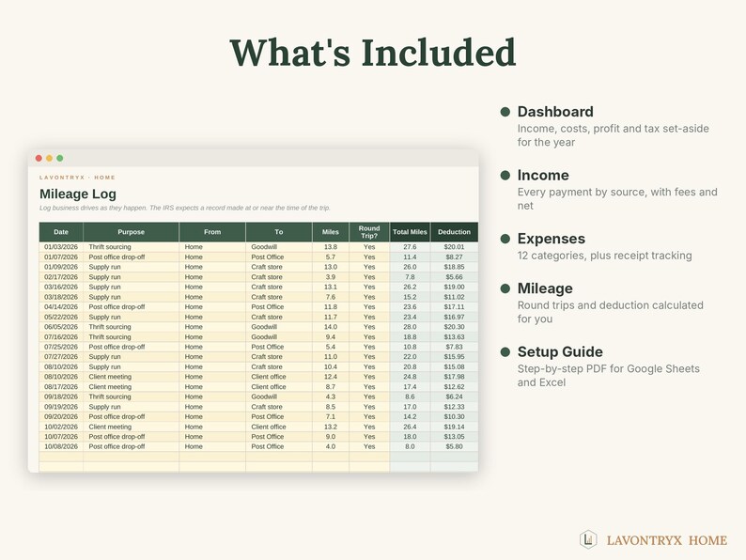Select the 02/17/2026 date cell
Screen dimensions: 746x560
[61, 277]
